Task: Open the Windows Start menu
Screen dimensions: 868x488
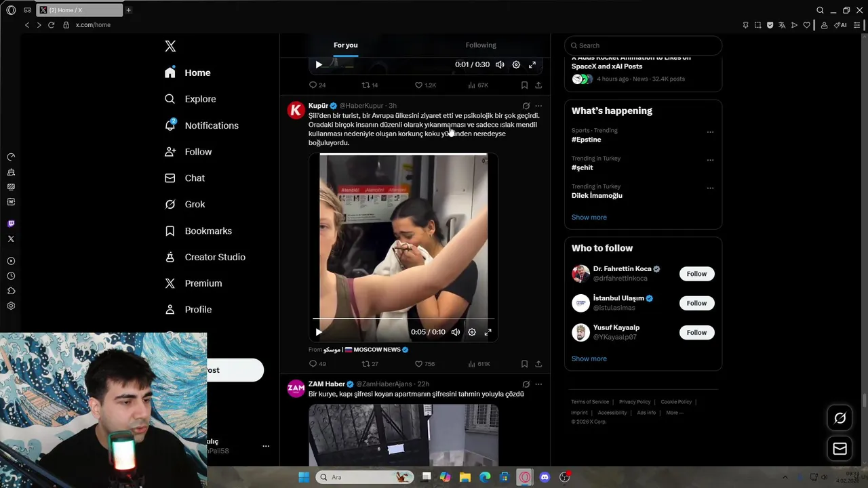Action: point(304,477)
